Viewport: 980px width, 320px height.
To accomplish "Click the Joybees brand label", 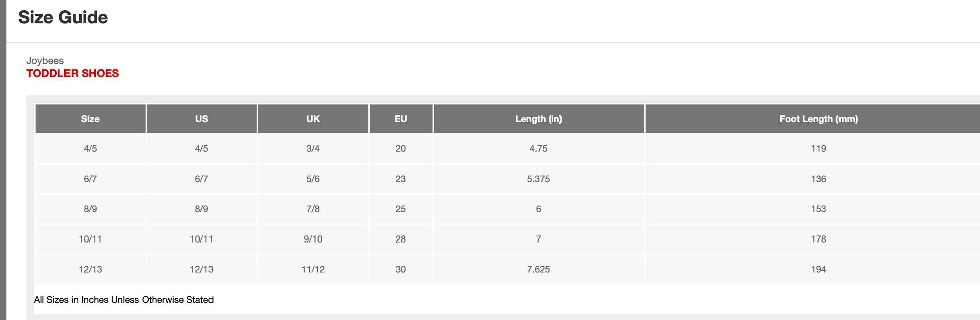I will click(x=45, y=61).
